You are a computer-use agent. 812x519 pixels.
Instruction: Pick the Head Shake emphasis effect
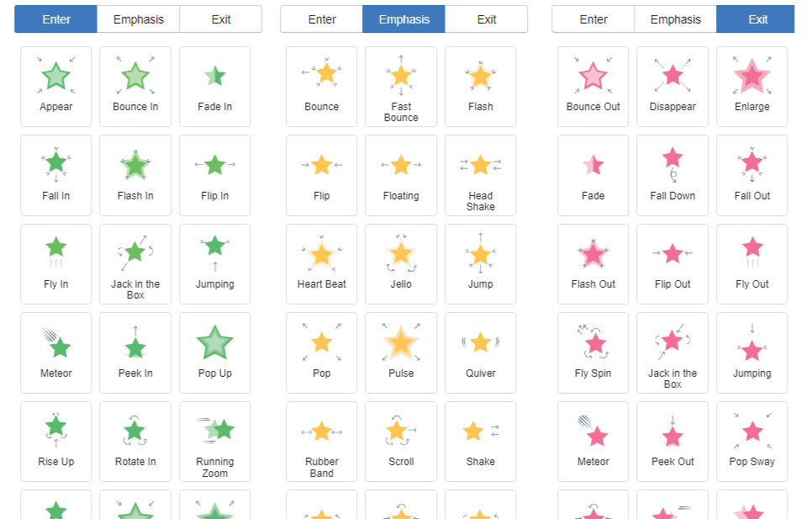(480, 174)
